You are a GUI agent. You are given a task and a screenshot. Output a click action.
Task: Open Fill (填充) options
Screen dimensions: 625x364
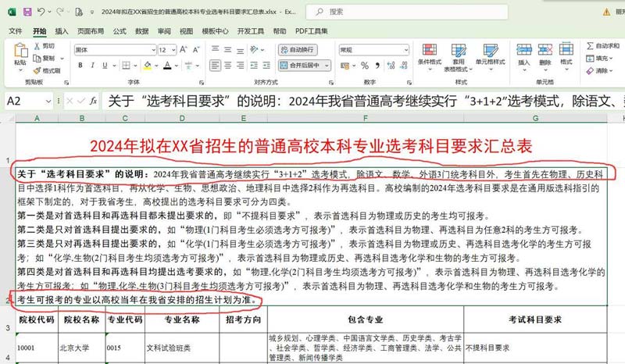tap(599, 59)
